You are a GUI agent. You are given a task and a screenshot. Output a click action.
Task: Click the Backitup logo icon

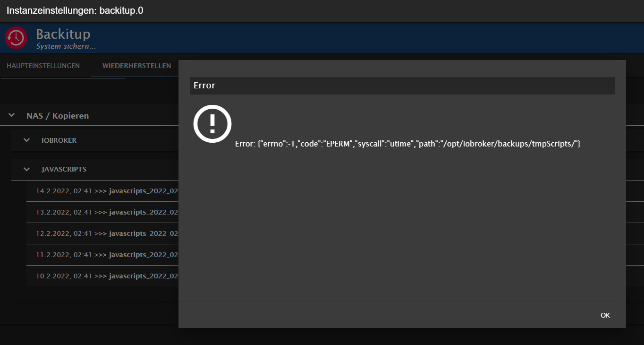pyautogui.click(x=16, y=38)
